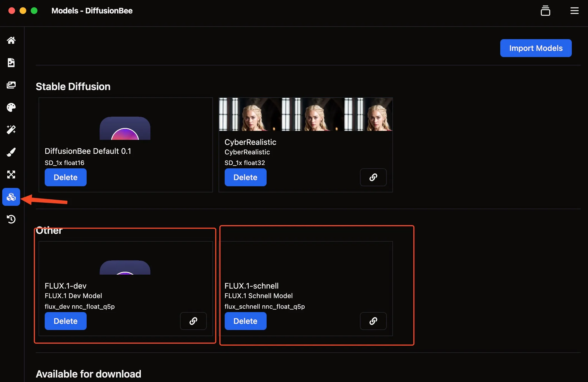Delete the CyberRealistic model
588x382 pixels.
245,177
